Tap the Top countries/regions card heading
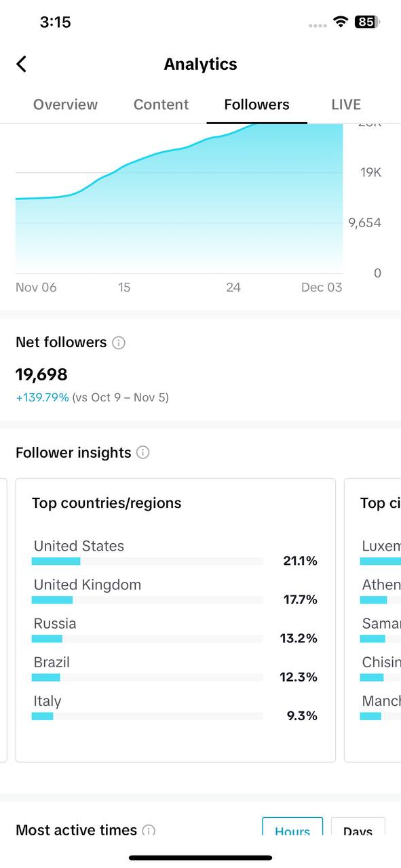 coord(107,503)
